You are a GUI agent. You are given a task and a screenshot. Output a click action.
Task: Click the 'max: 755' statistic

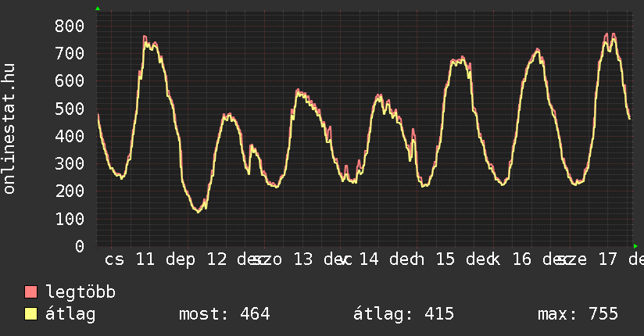point(578,314)
